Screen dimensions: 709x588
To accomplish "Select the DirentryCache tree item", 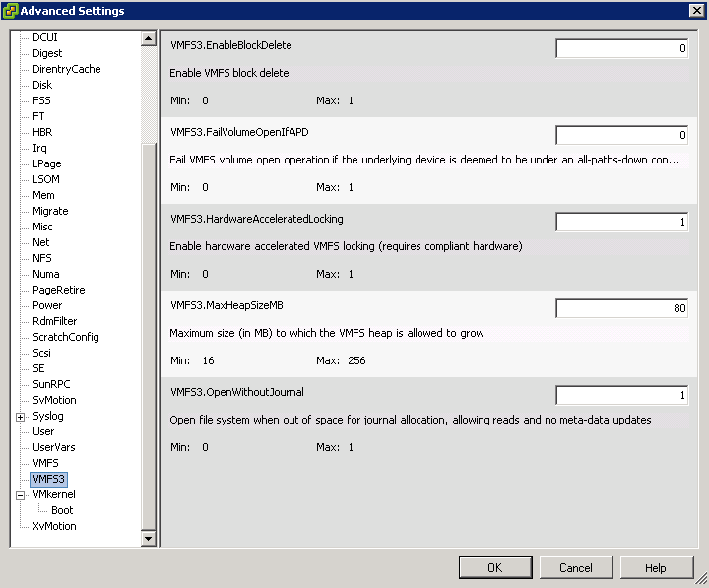I will tap(67, 69).
